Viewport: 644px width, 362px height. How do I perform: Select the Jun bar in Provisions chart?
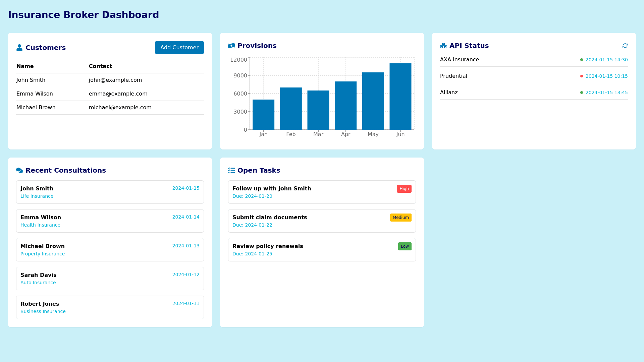click(400, 97)
